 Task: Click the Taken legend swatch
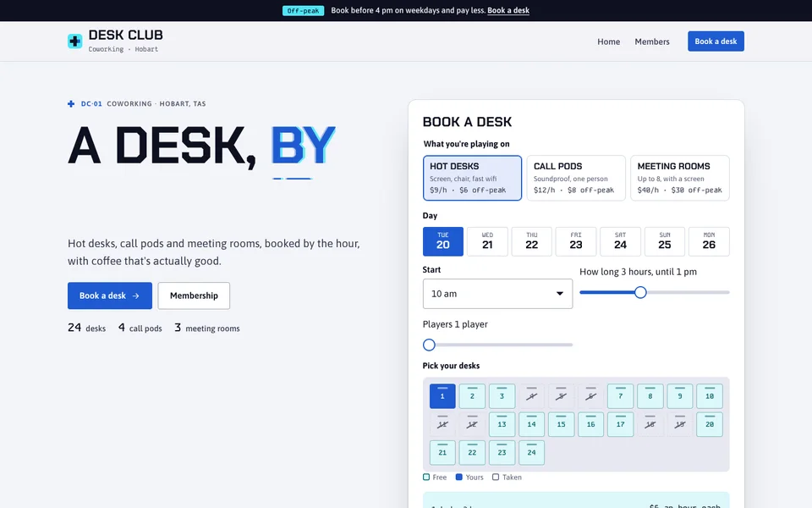(496, 477)
